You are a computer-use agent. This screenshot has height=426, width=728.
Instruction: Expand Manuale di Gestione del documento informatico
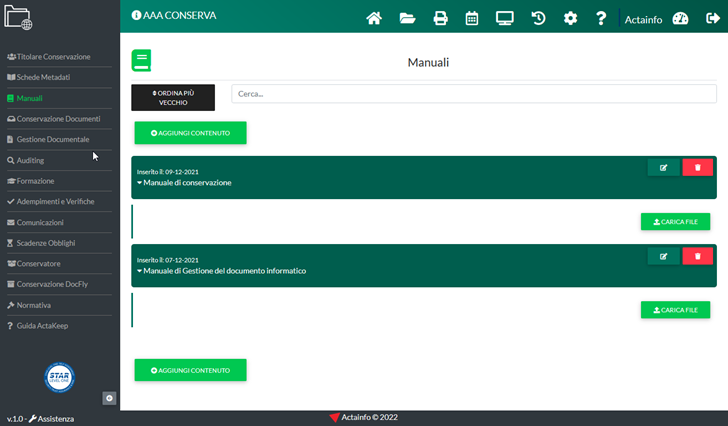[x=221, y=271]
